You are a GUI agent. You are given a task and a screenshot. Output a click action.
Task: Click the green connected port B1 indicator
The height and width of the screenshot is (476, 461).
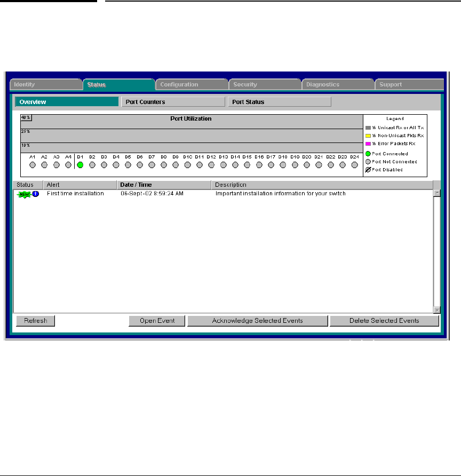coord(80,165)
